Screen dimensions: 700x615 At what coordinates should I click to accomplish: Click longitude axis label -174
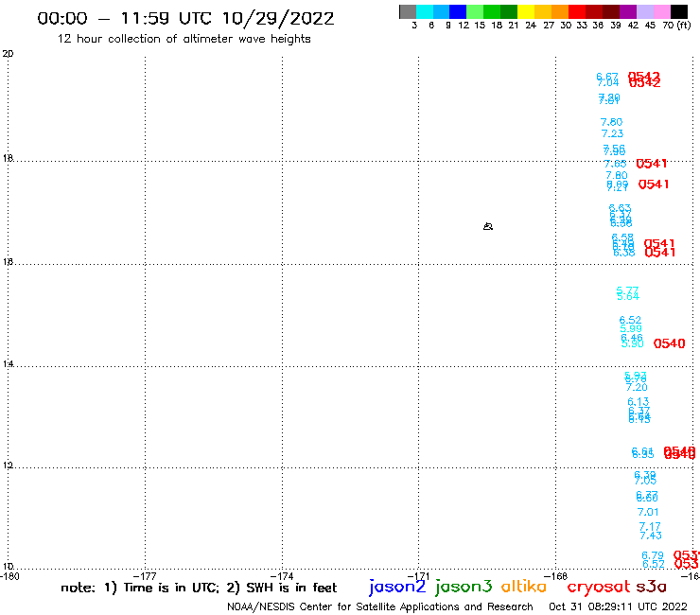[x=282, y=576]
